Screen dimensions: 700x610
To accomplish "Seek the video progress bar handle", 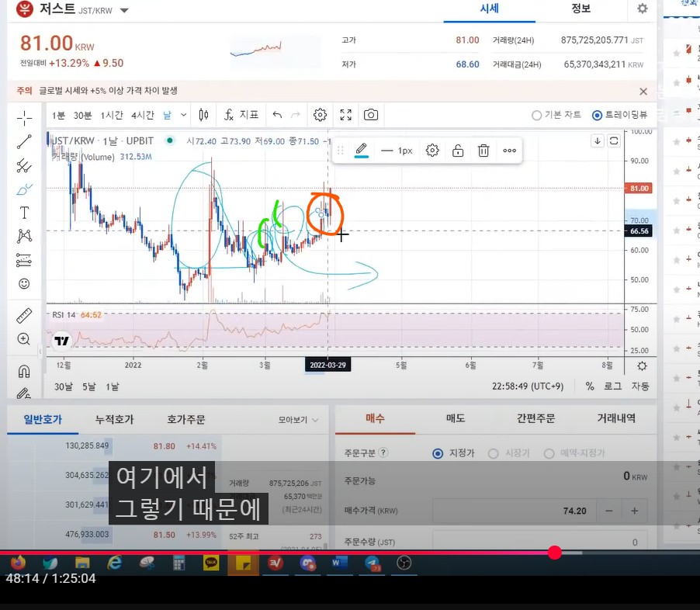I will [554, 553].
